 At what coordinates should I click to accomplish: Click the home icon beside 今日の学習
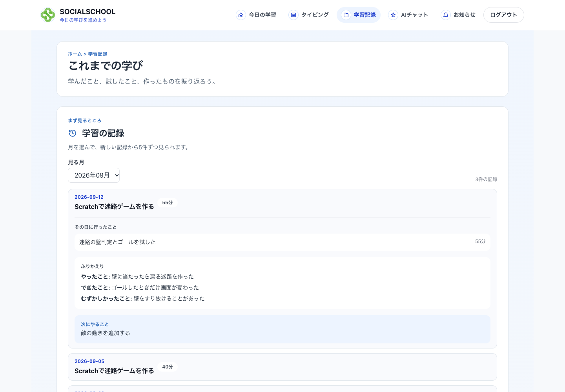click(x=241, y=15)
